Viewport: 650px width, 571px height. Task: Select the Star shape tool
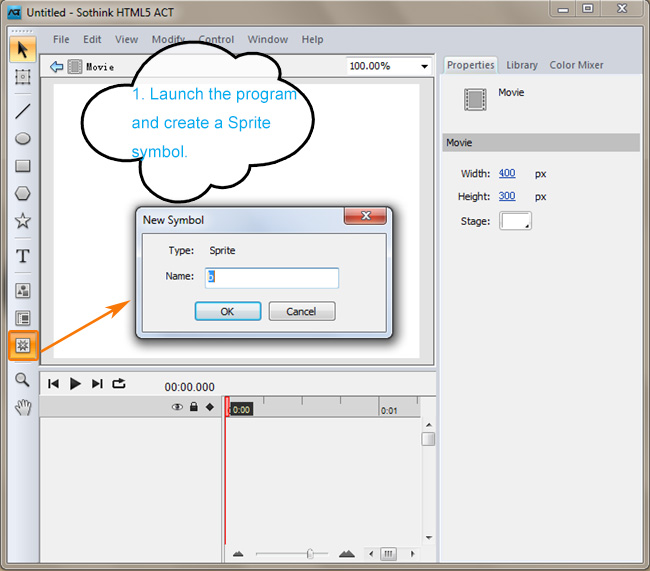[x=23, y=221]
